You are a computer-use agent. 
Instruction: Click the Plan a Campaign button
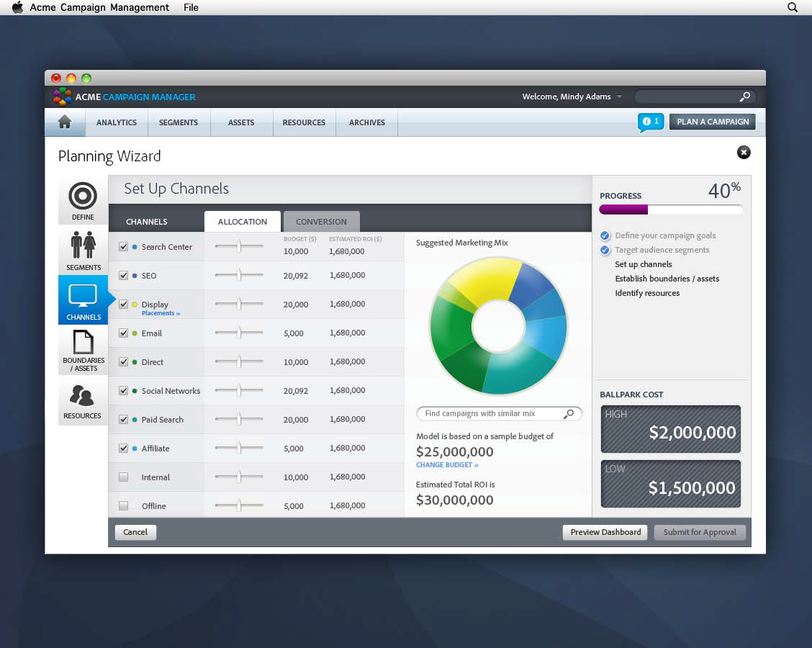point(713,122)
